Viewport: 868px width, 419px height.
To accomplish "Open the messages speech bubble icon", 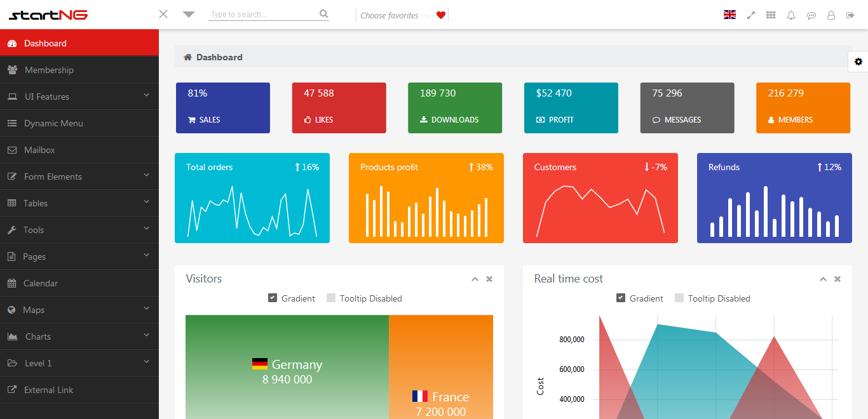I will coord(811,15).
